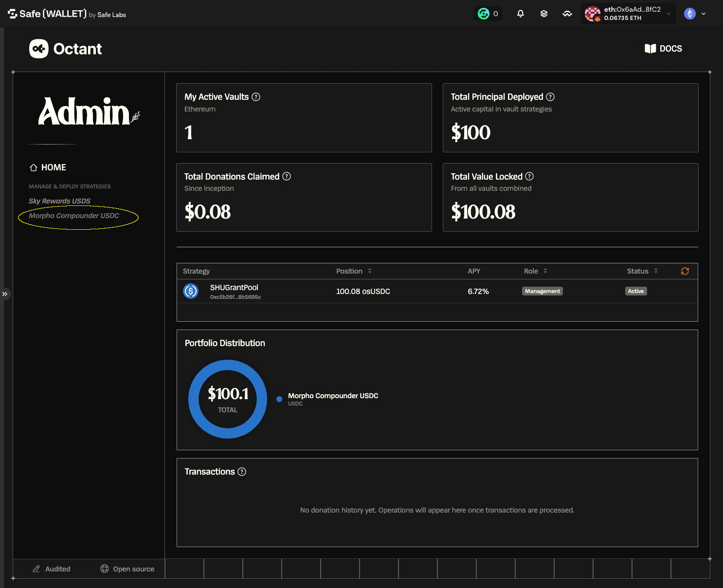Click the Open source footer link
The height and width of the screenshot is (588, 723).
click(x=127, y=569)
